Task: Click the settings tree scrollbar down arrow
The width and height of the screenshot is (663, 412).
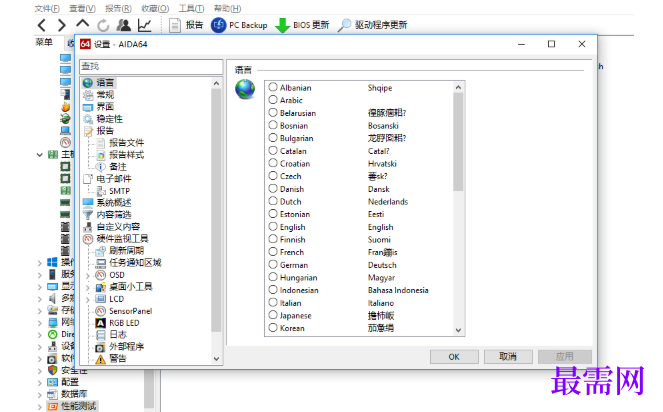Action: 216,359
